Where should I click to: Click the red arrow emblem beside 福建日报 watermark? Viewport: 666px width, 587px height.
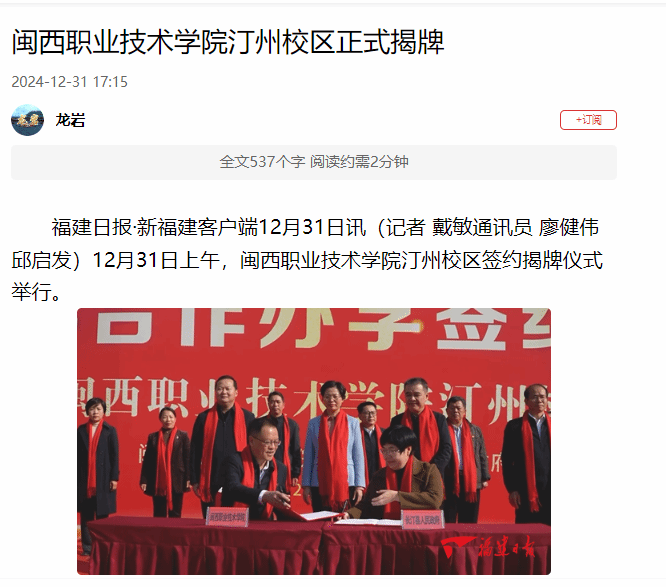point(458,547)
